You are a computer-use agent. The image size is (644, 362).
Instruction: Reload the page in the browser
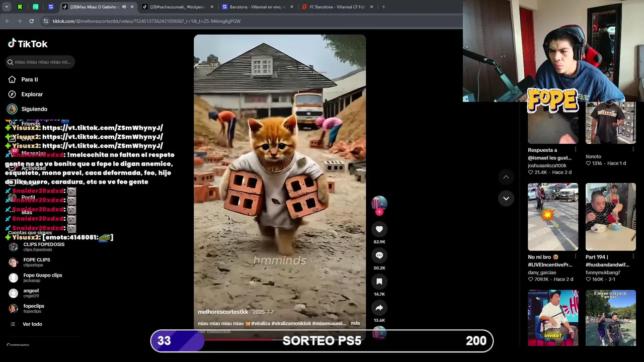(31, 21)
